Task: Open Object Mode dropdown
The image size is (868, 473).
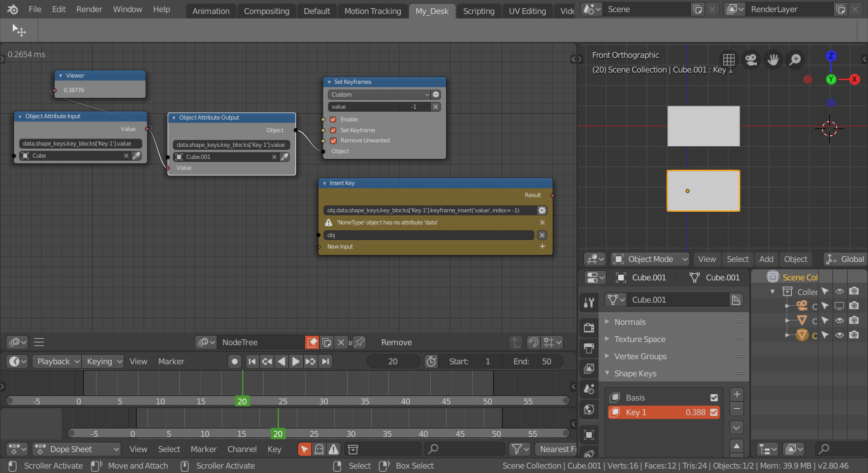Action: (x=650, y=259)
